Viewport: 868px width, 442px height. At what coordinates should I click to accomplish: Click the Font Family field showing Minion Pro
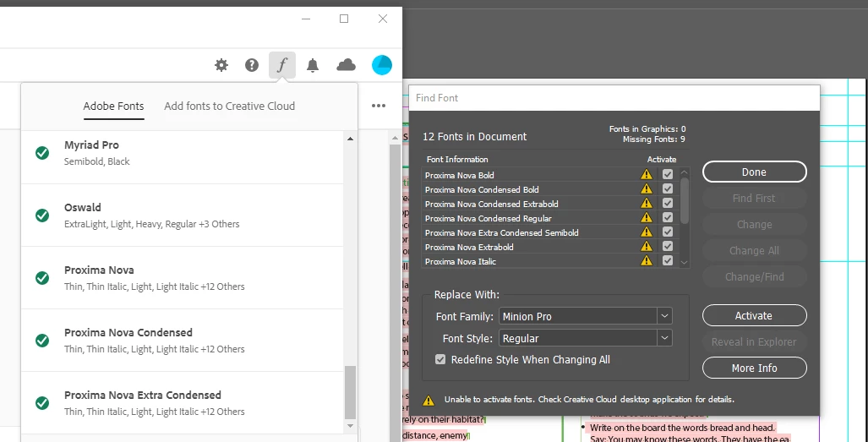[578, 316]
